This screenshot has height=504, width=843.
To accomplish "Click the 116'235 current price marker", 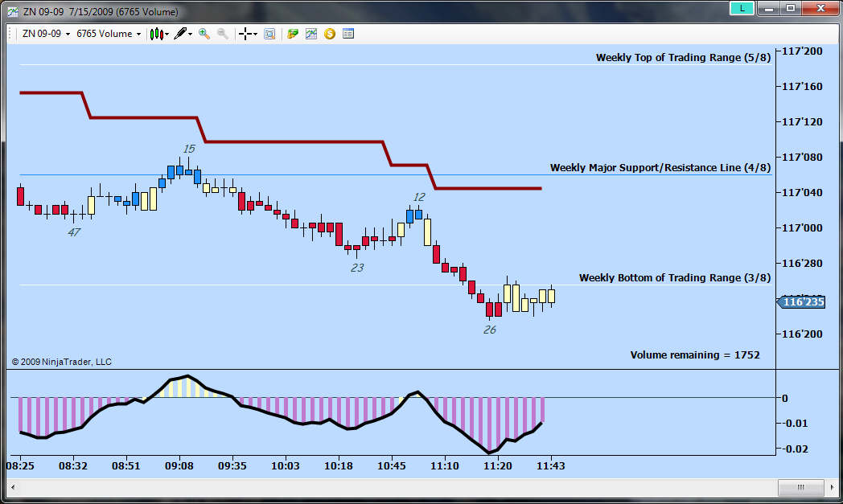I will (x=801, y=302).
